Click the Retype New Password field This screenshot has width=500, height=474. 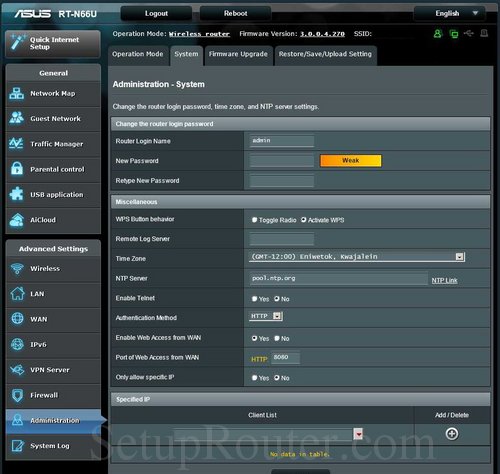pos(282,181)
